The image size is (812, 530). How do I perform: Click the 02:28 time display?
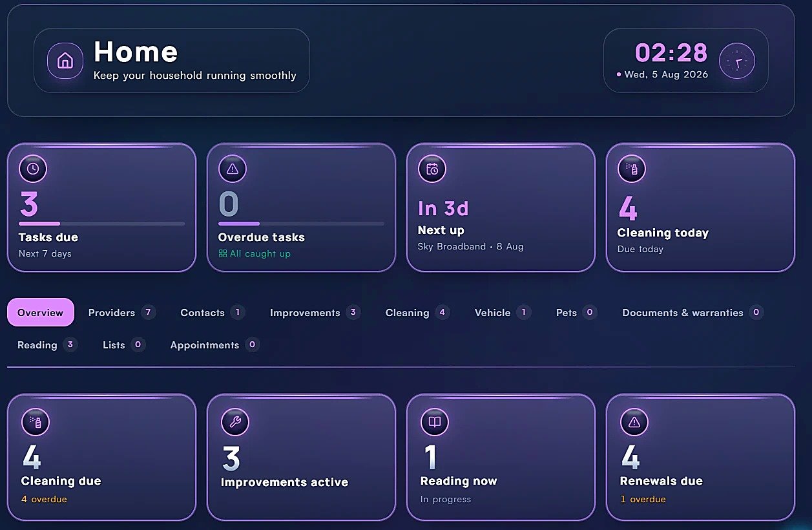coord(671,53)
